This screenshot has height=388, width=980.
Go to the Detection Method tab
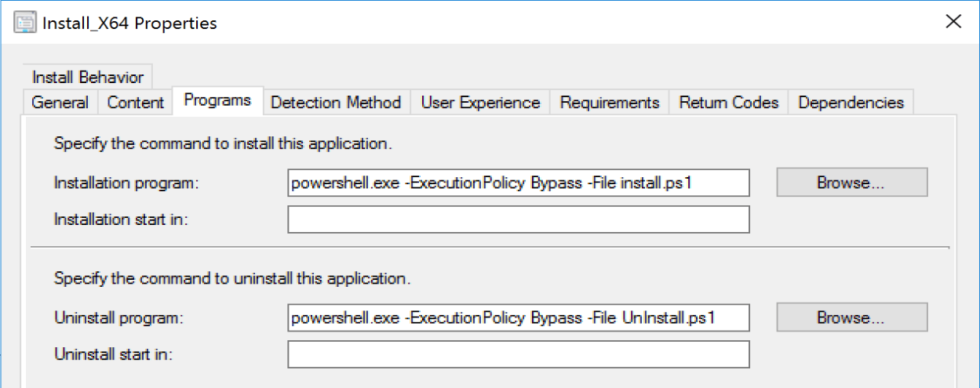tap(335, 103)
